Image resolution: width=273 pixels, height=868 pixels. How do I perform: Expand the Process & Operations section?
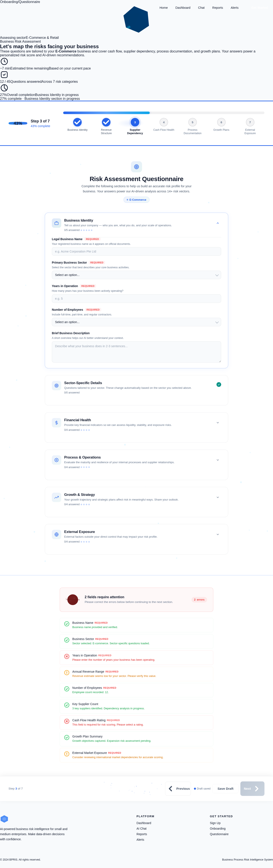click(218, 460)
